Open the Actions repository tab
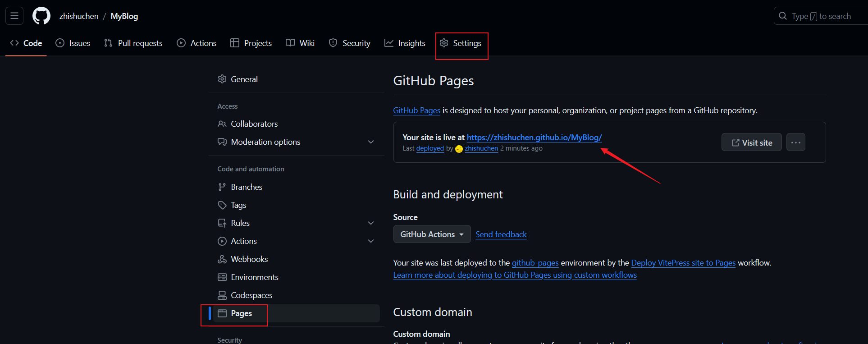The height and width of the screenshot is (344, 868). click(x=196, y=43)
